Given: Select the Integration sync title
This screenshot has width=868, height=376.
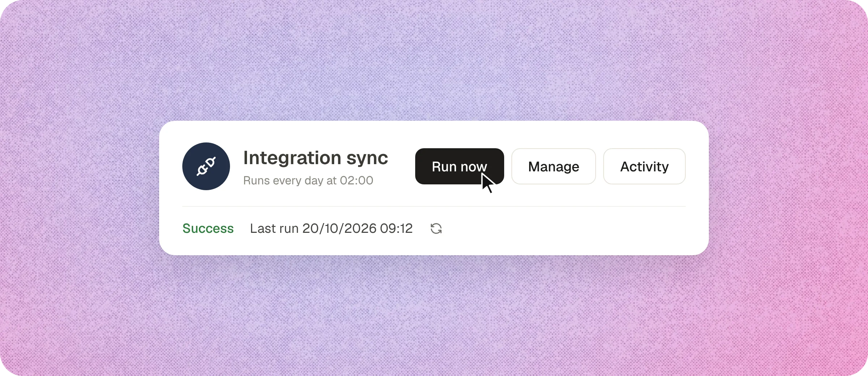Looking at the screenshot, I should (x=315, y=158).
